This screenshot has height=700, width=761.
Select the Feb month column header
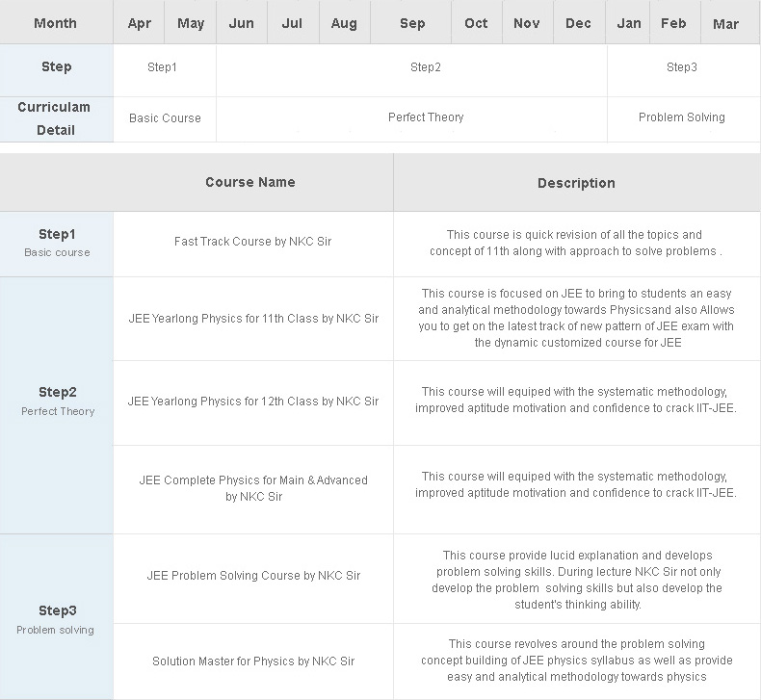(674, 22)
